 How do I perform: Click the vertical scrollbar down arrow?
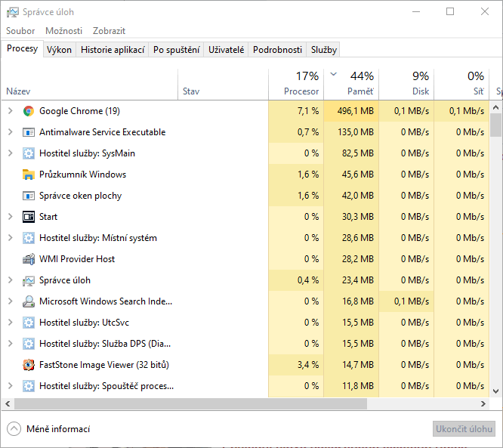[496, 391]
